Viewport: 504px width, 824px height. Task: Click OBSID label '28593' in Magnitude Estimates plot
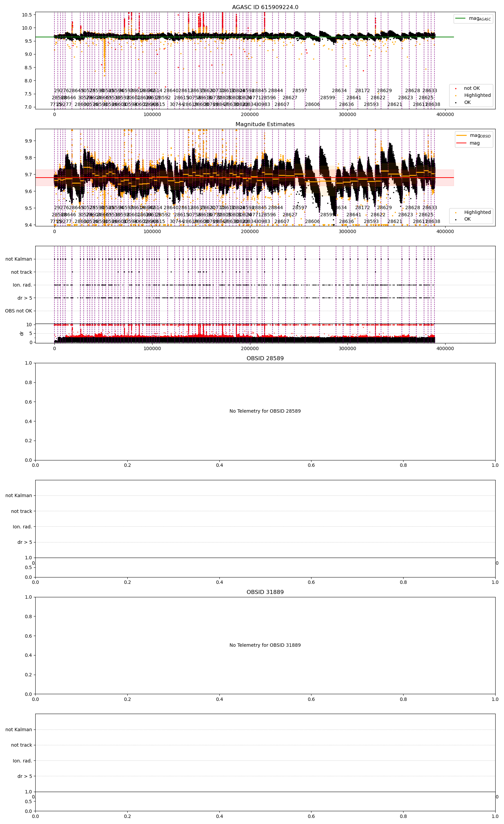(x=371, y=222)
